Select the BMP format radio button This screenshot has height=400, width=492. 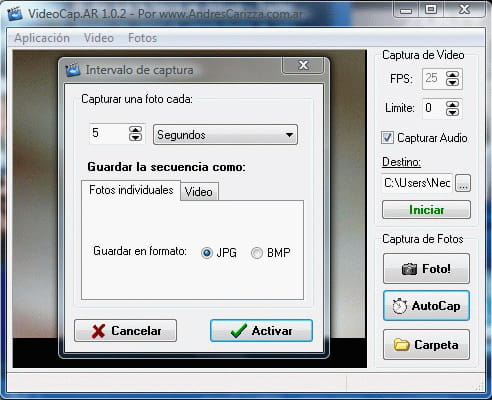(257, 253)
